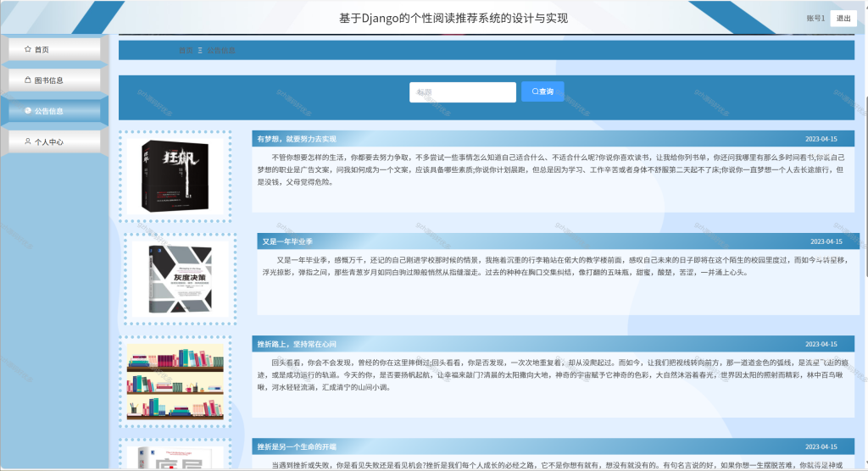This screenshot has width=868, height=471.
Task: Open announcement 挫折路上，坚持常在心间
Action: coord(297,344)
